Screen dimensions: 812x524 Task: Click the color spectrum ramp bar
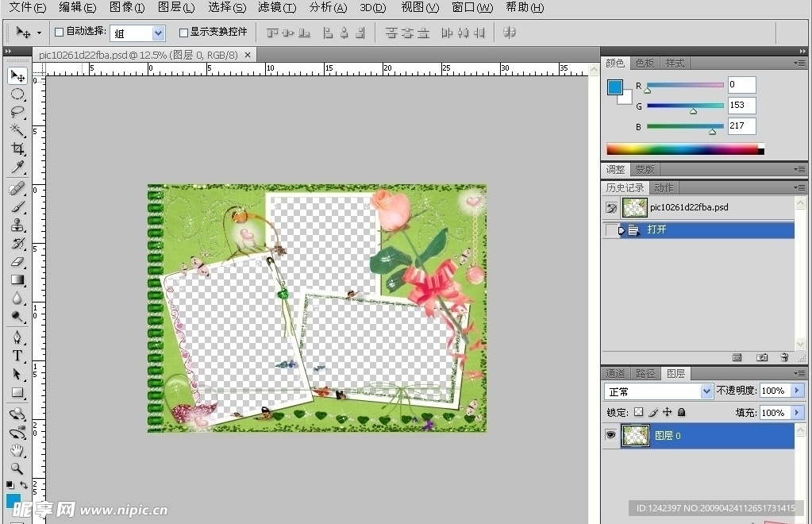(x=683, y=149)
